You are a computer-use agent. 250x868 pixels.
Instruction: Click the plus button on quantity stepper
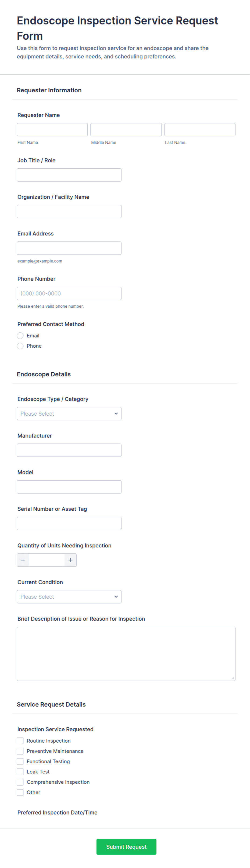click(x=70, y=560)
